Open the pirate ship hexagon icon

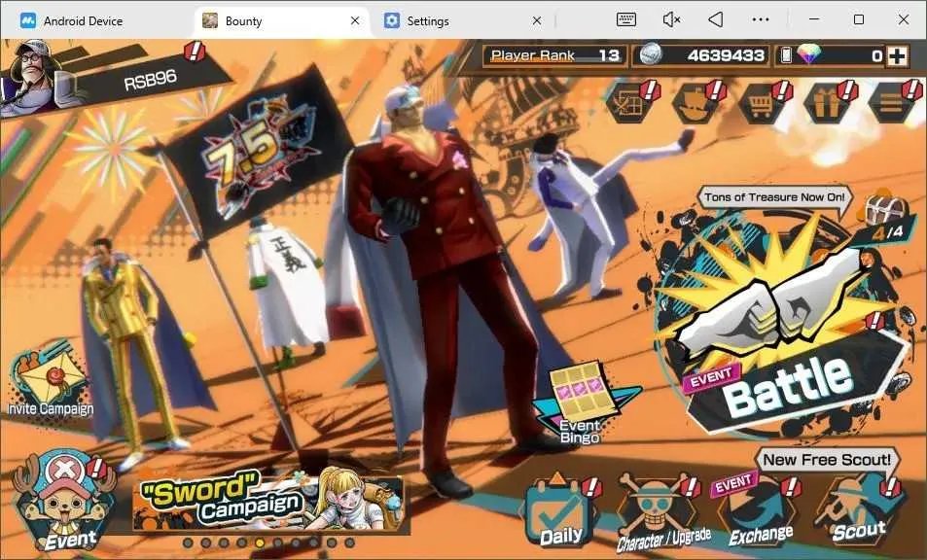697,103
